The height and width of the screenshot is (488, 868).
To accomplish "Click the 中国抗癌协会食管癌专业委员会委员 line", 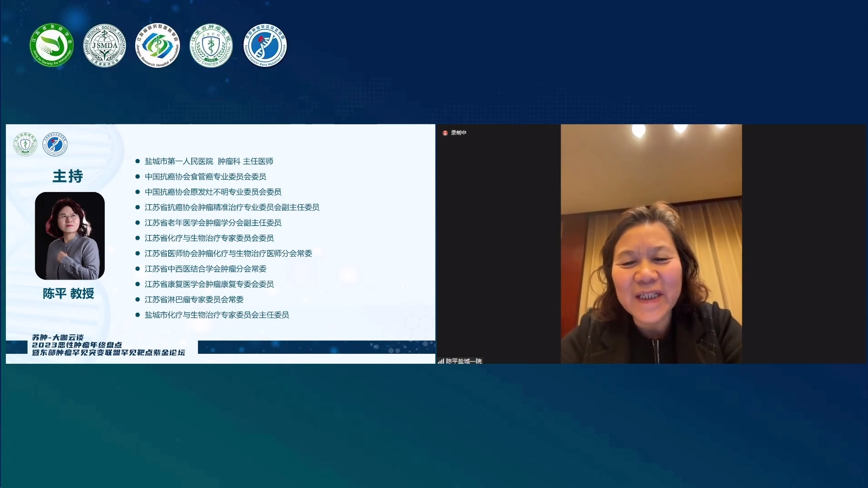I will click(x=205, y=177).
